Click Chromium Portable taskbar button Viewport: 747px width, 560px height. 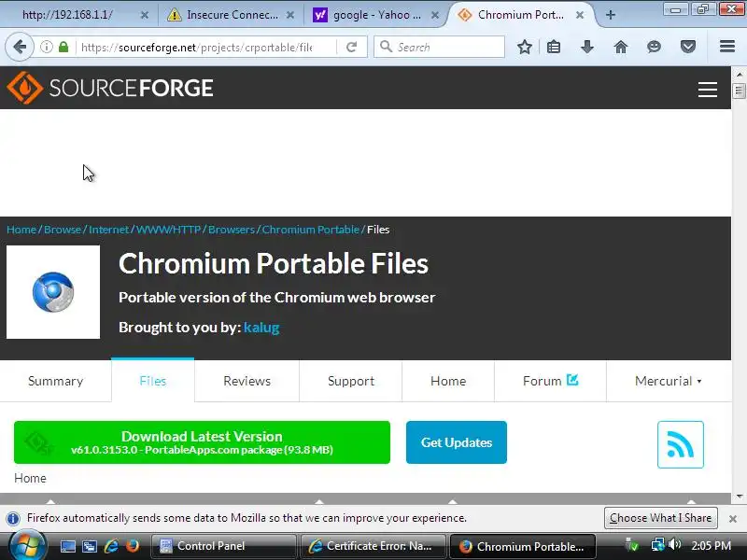[x=522, y=546]
